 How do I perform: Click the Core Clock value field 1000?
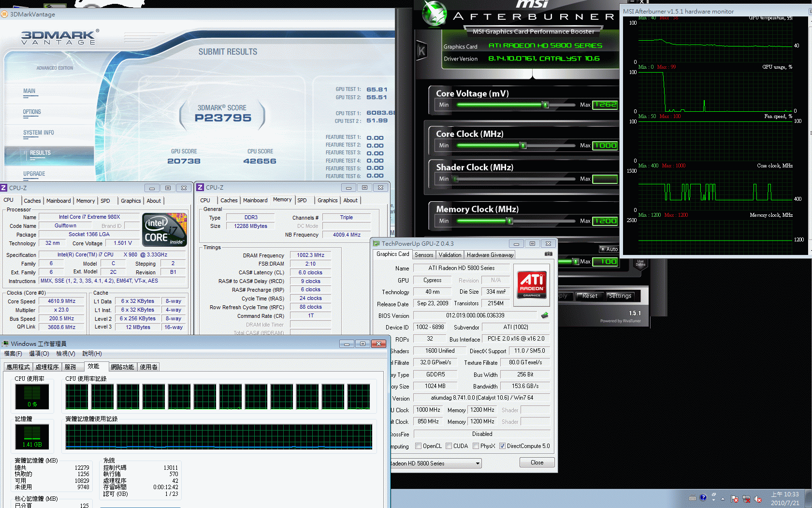(605, 146)
